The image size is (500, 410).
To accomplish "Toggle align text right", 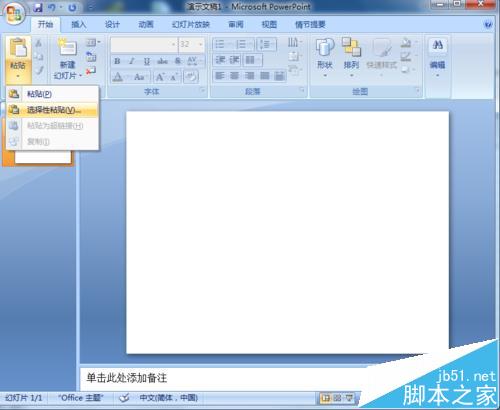I will [250, 76].
